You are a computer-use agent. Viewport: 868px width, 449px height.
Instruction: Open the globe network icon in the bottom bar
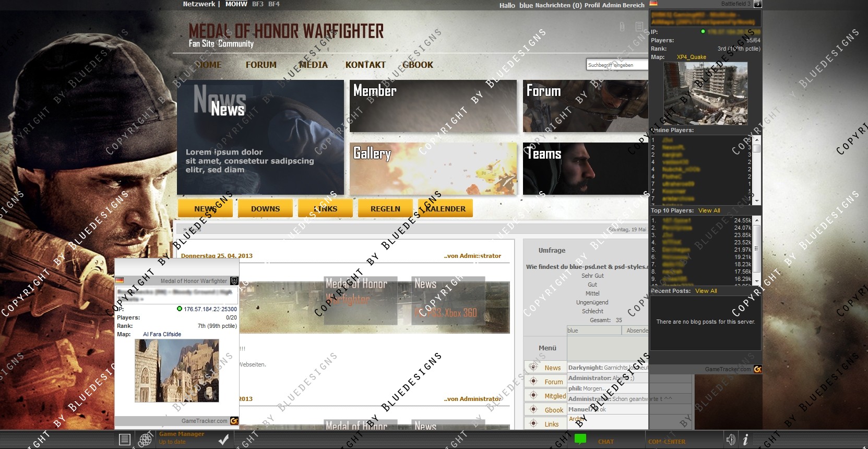(145, 440)
